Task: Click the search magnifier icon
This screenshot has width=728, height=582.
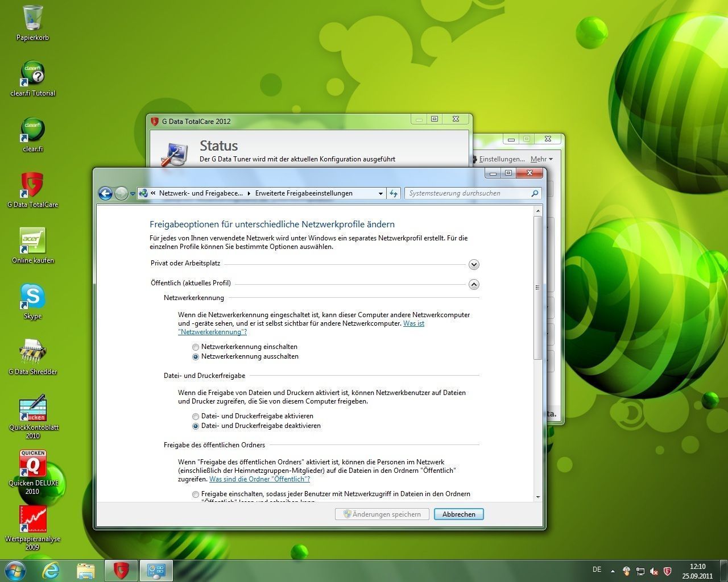Action: point(535,193)
